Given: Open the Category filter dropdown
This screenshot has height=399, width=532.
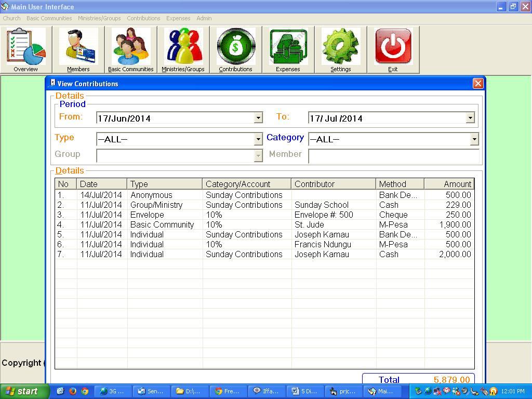Looking at the screenshot, I should click(473, 139).
